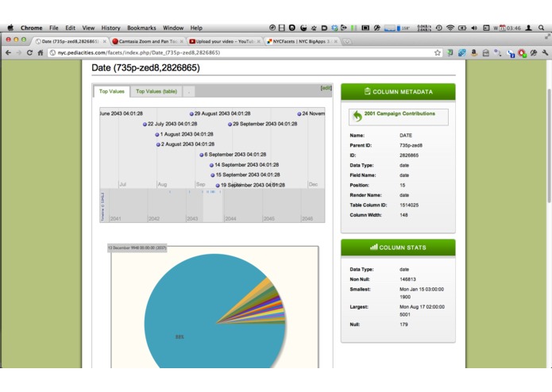This screenshot has height=392, width=552.
Task: Open the Bookmarks menu
Action: click(141, 28)
